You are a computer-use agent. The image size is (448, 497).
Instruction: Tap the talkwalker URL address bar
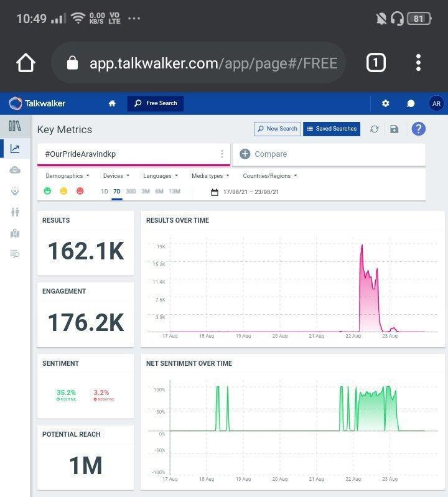(198, 63)
